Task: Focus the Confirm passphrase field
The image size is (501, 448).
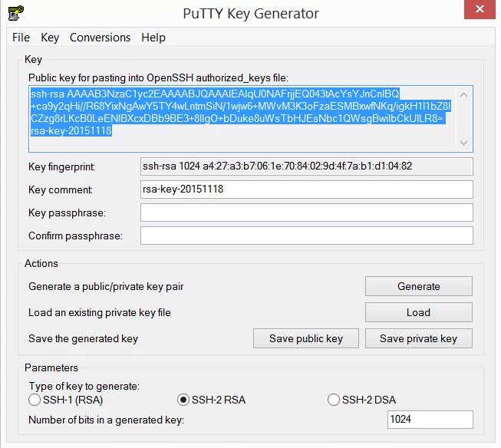Action: coord(307,236)
